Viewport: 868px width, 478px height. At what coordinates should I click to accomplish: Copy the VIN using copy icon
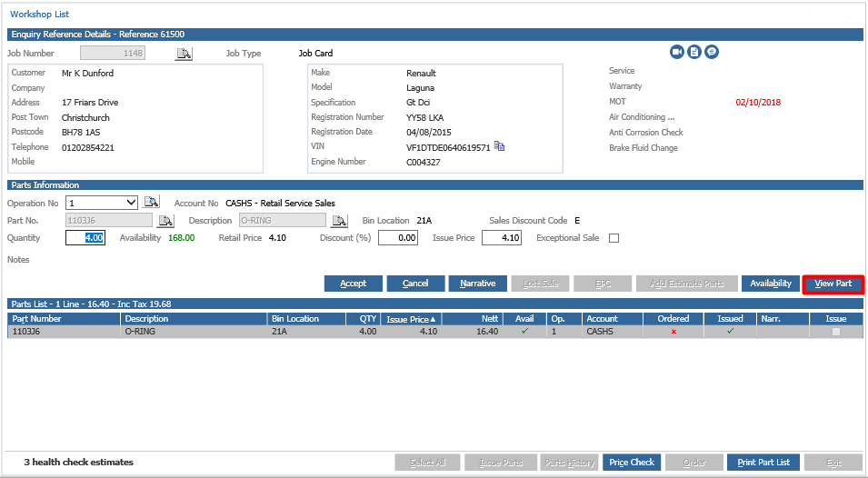pos(499,146)
